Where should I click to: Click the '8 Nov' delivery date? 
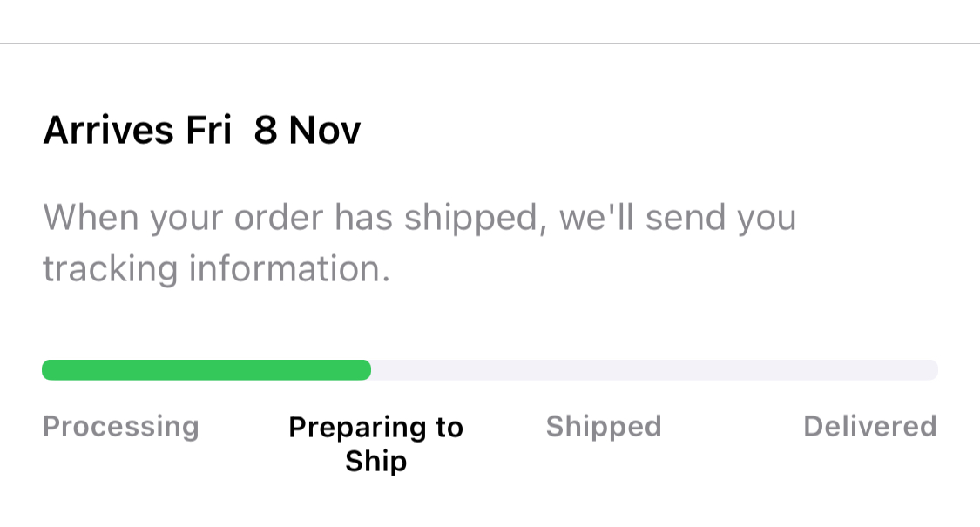point(308,132)
